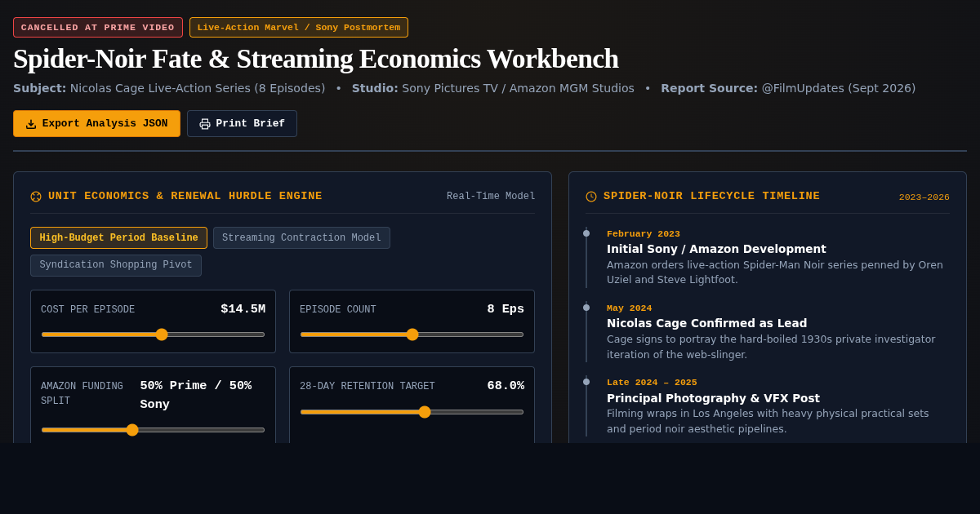Click the Late 2024 – 2025 timeline dot
Image resolution: width=980 pixels, height=514 pixels.
pos(586,382)
